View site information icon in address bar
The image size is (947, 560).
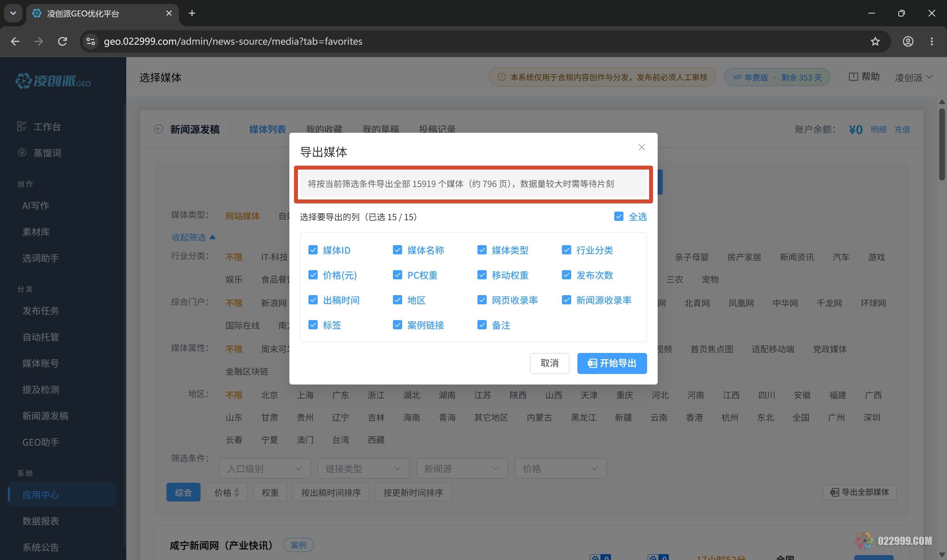[90, 41]
